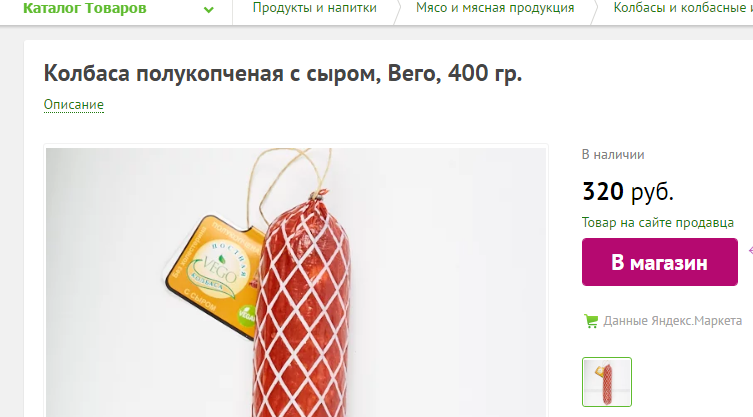Click the purple arrow beside В магазин
This screenshot has width=753, height=417.
pyautogui.click(x=751, y=250)
